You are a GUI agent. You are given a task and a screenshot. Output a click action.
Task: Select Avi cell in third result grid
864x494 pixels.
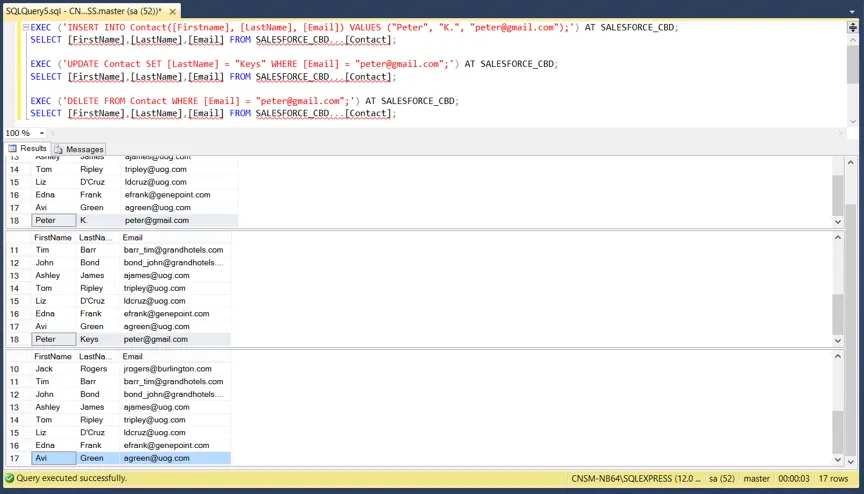point(53,458)
